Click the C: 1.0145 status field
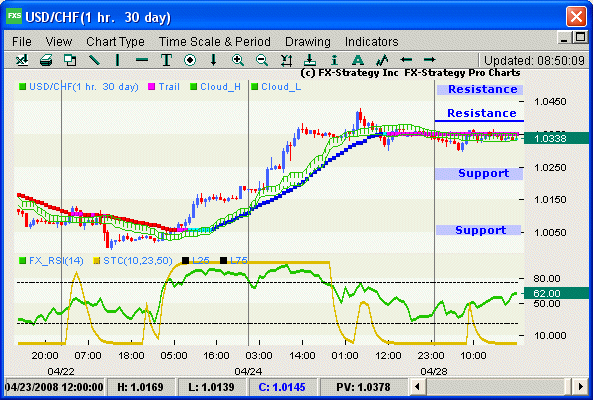This screenshot has width=593, height=400. [x=282, y=387]
